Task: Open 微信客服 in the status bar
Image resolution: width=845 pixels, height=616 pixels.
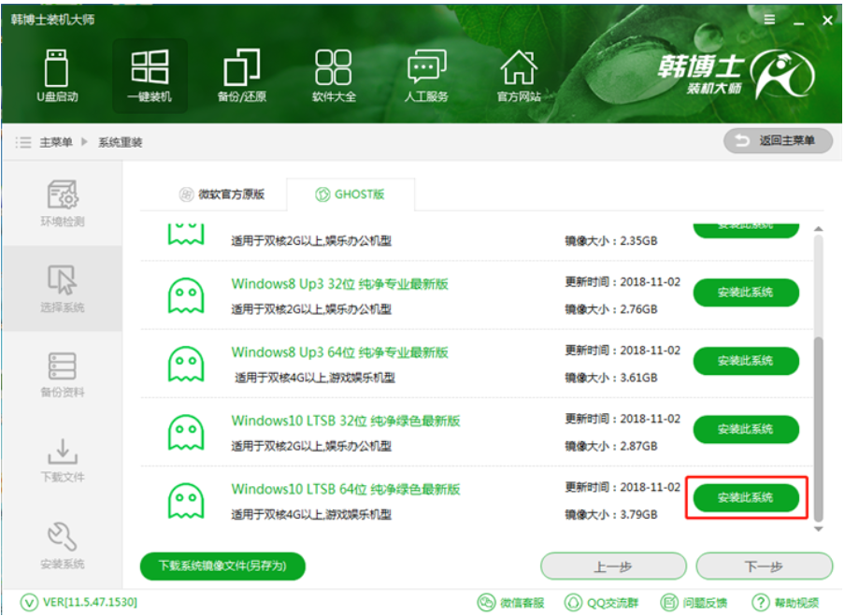Action: point(511,602)
